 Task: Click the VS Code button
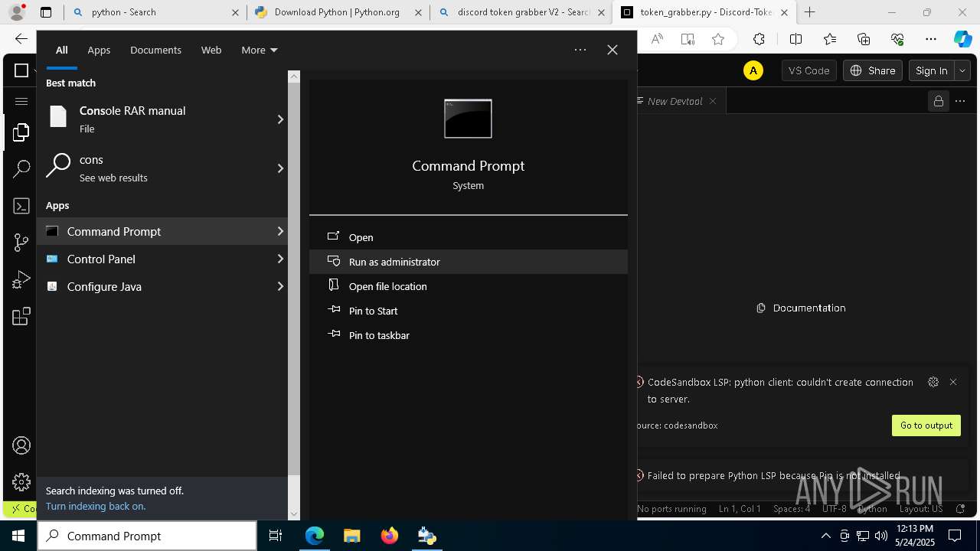click(x=808, y=70)
